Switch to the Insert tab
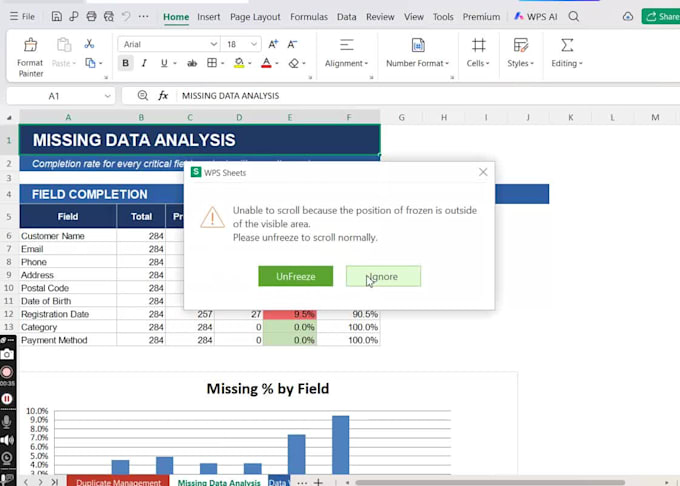 tap(209, 17)
